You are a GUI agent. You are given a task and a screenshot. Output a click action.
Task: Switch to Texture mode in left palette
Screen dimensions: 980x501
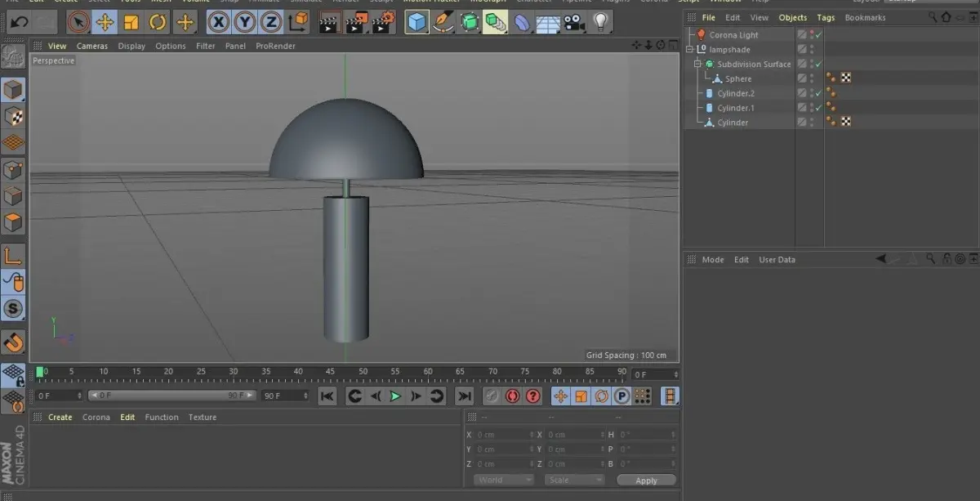[x=13, y=117]
